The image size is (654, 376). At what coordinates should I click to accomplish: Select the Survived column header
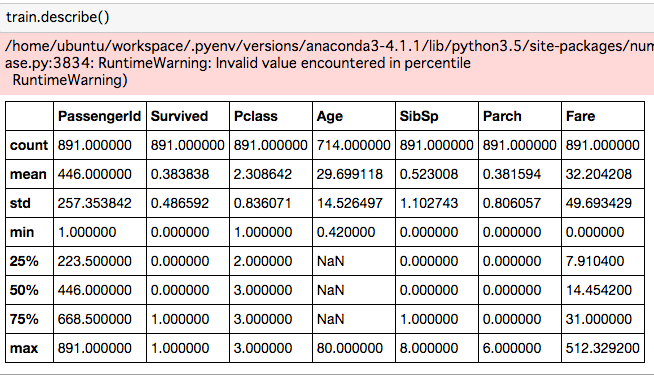(x=179, y=116)
